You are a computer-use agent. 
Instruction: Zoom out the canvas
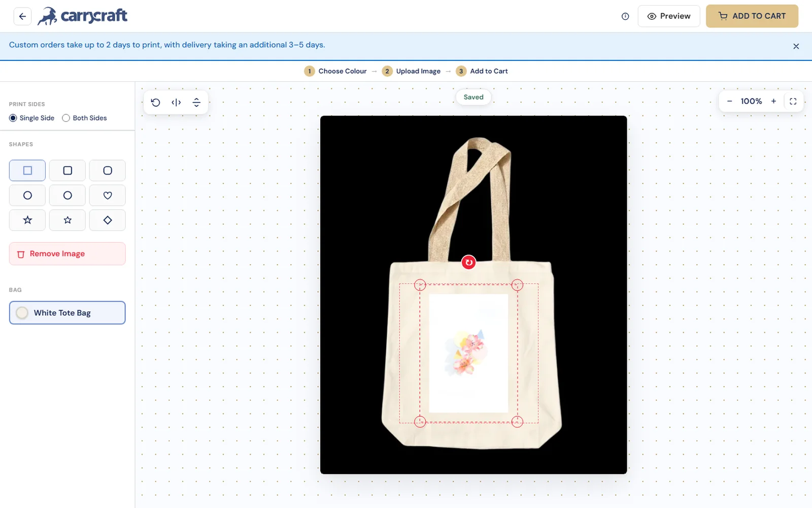[729, 101]
